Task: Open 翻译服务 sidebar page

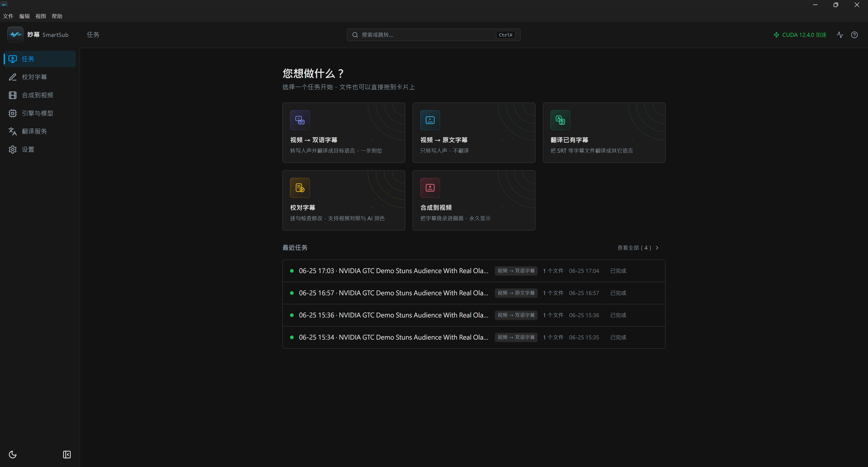Action: (x=40, y=131)
